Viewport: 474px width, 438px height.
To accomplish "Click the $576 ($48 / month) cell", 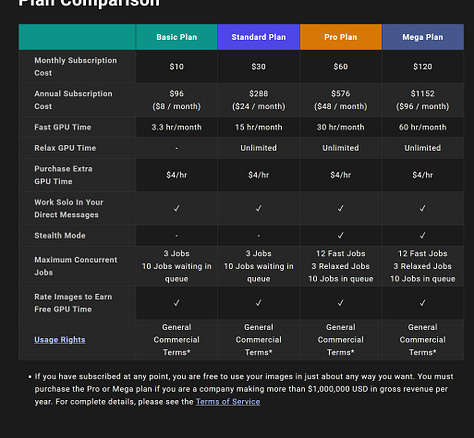I will [341, 100].
